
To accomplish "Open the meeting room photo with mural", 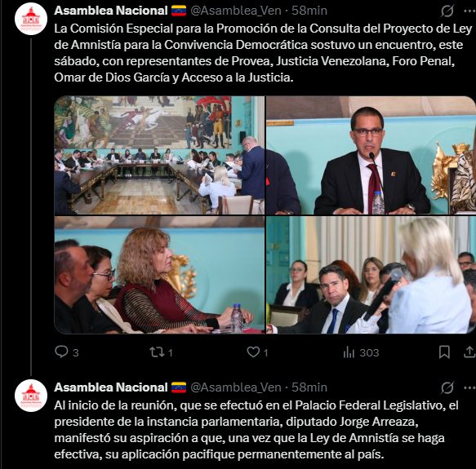I will click(x=159, y=155).
